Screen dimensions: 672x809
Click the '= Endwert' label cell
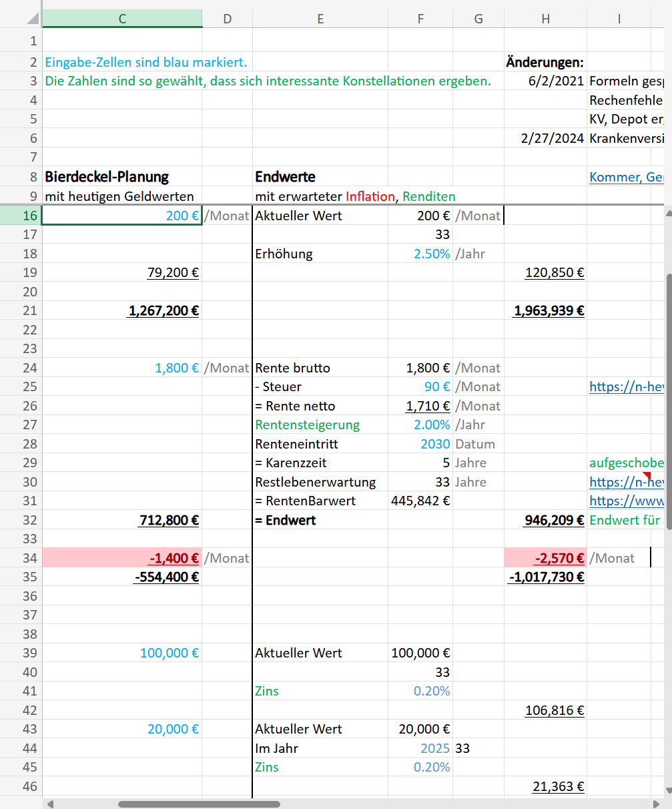(x=320, y=520)
